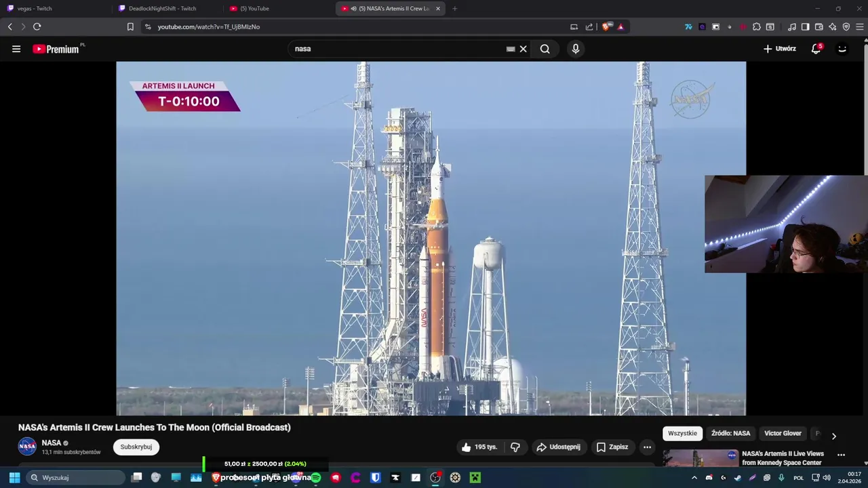This screenshot has height=488, width=868.
Task: Open the music note playlist icon
Action: pos(792,27)
